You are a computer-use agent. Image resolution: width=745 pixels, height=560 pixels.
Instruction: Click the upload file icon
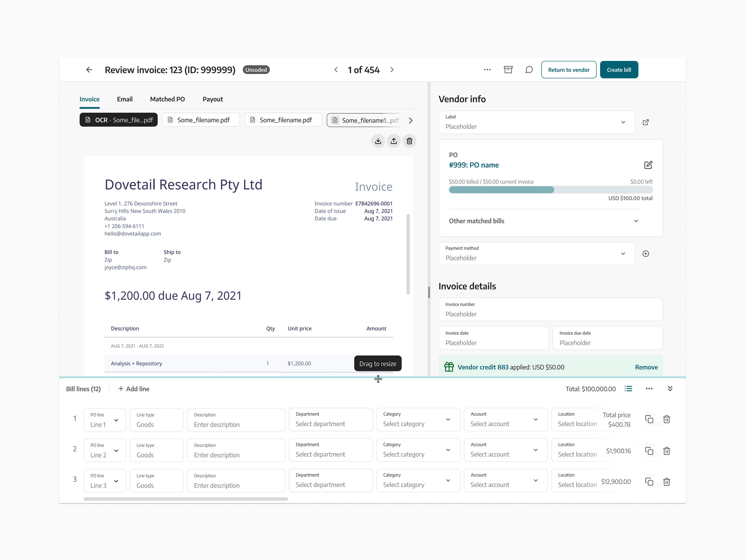point(394,141)
